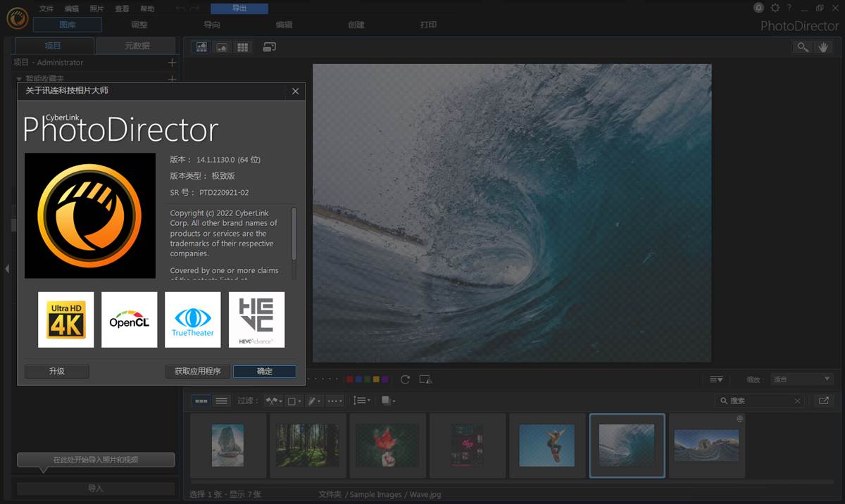Open the sort order dropdown

click(x=361, y=401)
